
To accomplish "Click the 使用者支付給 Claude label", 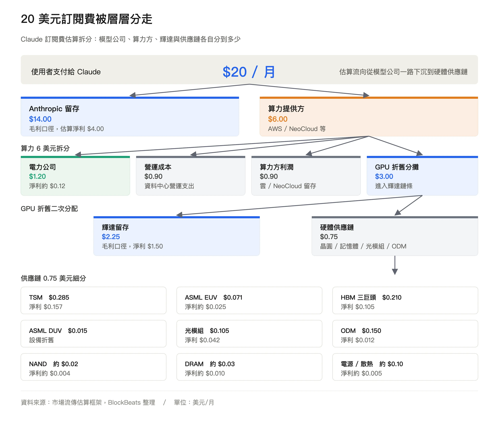I will pyautogui.click(x=66, y=72).
